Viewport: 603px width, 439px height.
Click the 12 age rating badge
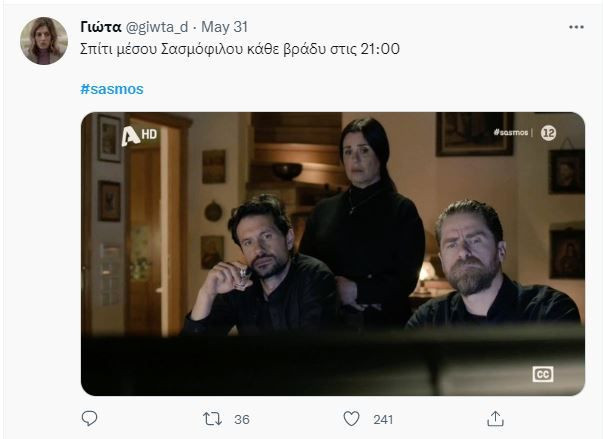pyautogui.click(x=548, y=133)
